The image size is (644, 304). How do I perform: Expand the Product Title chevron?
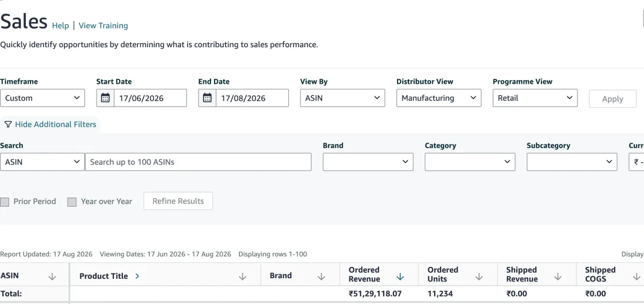point(137,276)
